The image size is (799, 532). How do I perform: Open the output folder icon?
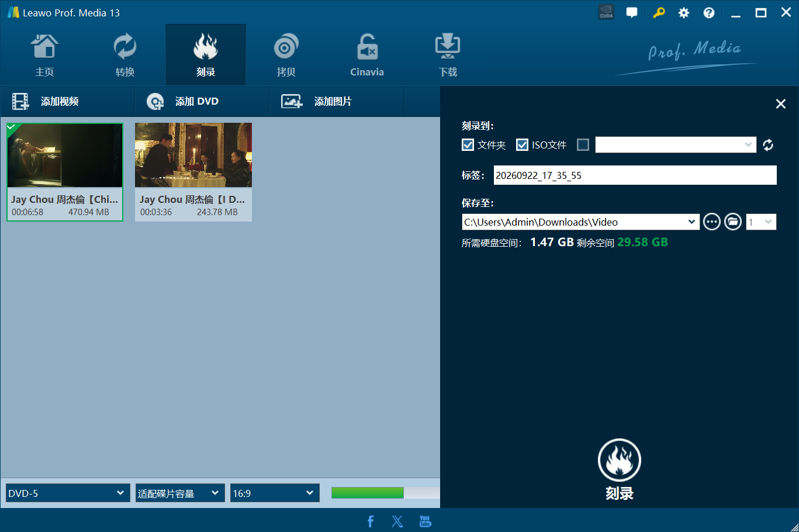(x=733, y=222)
